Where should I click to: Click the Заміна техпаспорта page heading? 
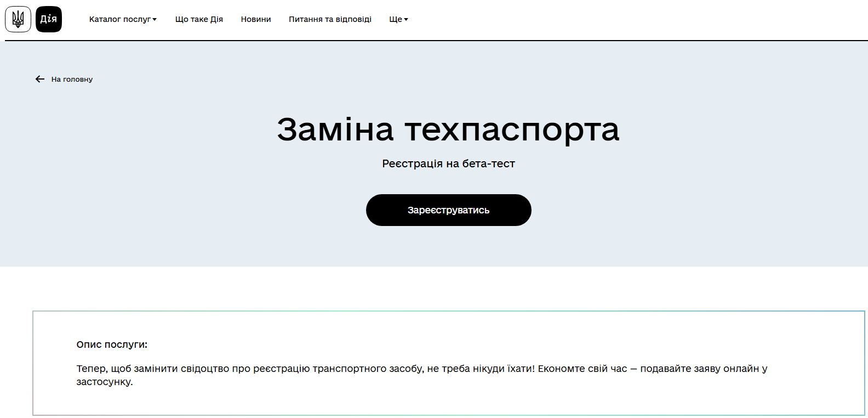click(448, 129)
